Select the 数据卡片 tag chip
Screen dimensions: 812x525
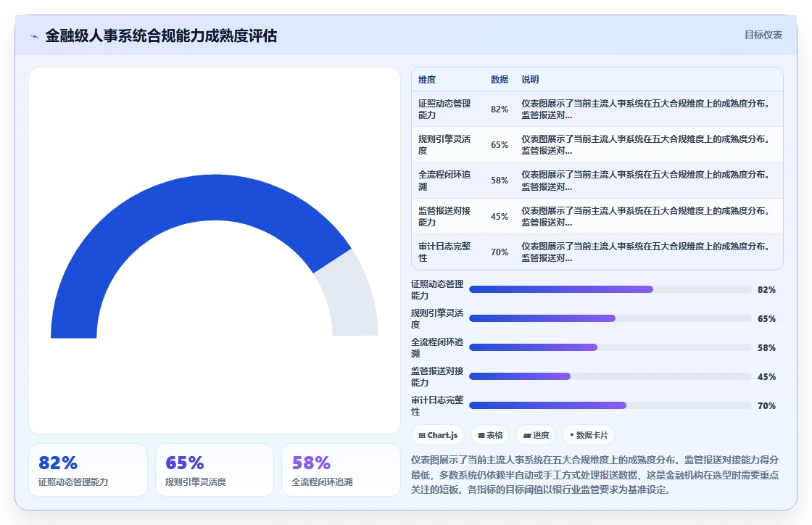tap(588, 435)
